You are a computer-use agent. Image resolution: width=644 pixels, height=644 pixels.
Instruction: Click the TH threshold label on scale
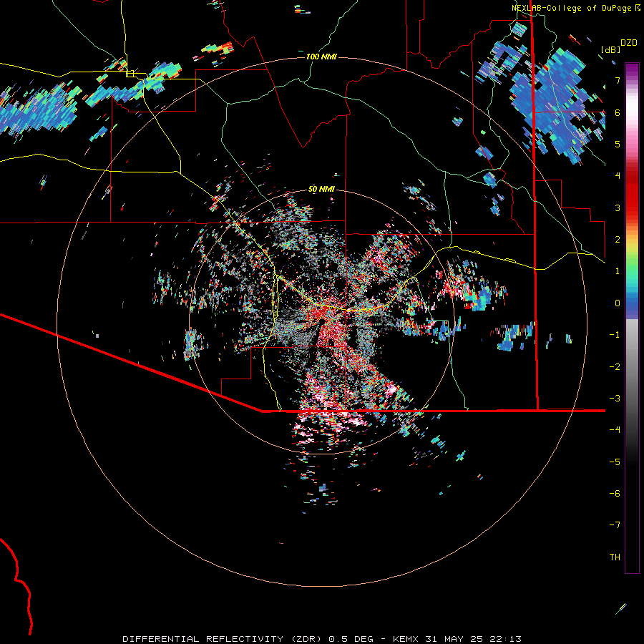click(x=615, y=557)
